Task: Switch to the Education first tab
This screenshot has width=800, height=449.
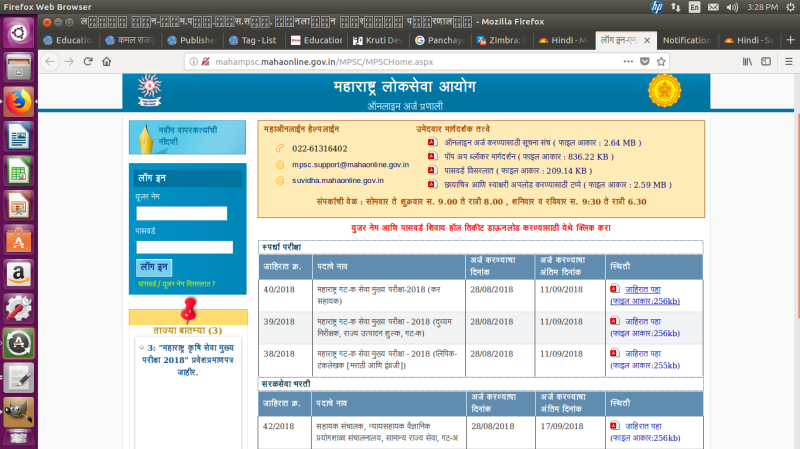Action: (68, 40)
